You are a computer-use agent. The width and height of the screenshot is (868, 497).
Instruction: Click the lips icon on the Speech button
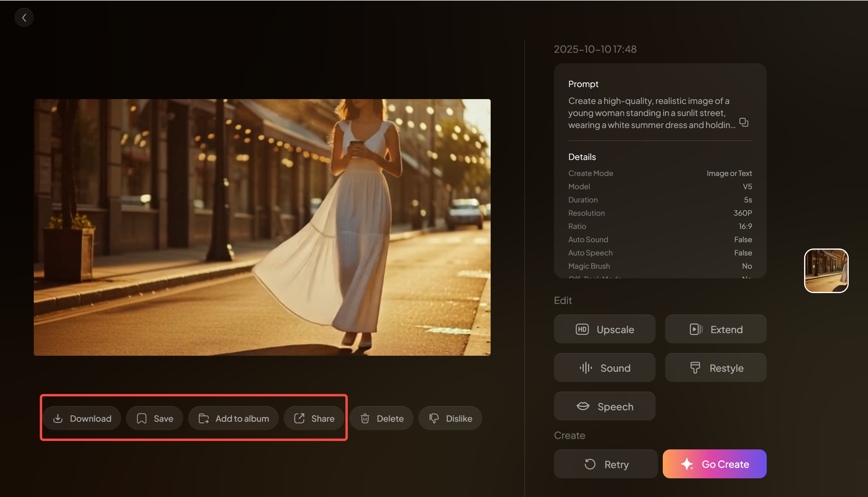pos(583,406)
